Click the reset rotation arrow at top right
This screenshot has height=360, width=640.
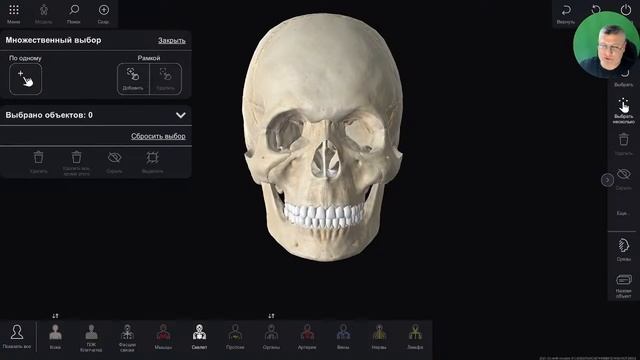point(596,9)
